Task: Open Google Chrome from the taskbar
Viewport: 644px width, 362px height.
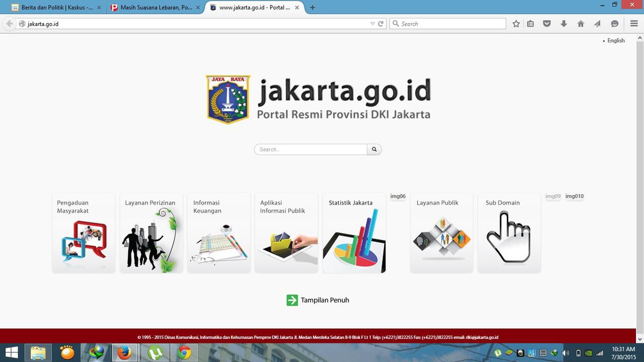Action: 184,353
